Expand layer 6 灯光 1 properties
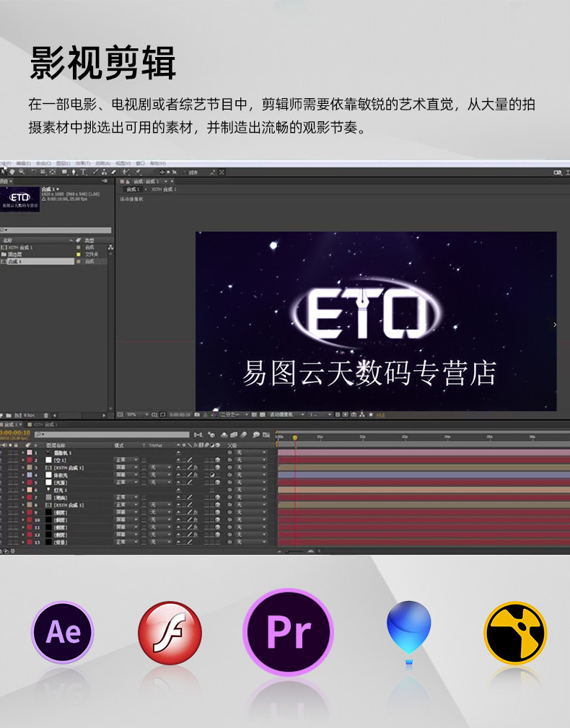 23,490
